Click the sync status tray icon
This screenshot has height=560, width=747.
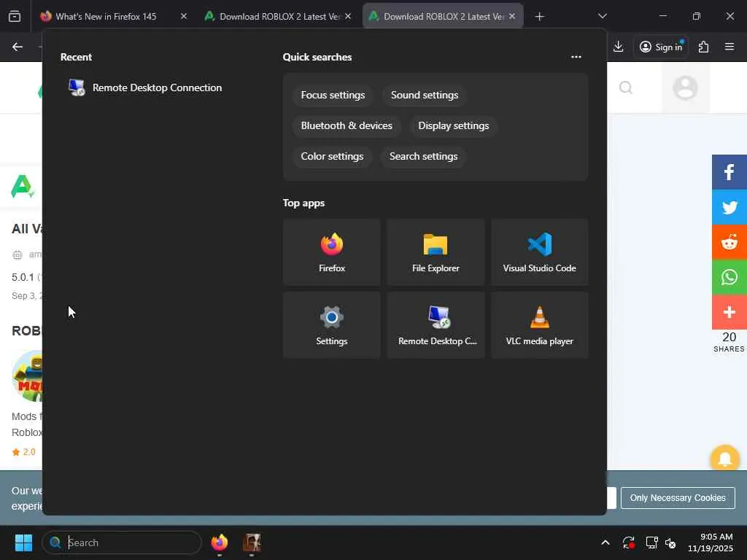pos(628,542)
